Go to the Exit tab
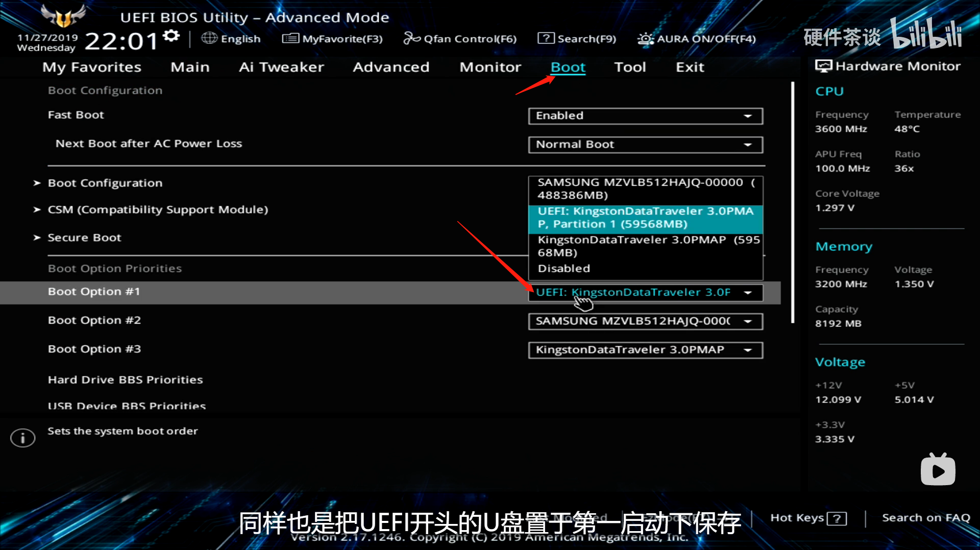 click(x=690, y=67)
